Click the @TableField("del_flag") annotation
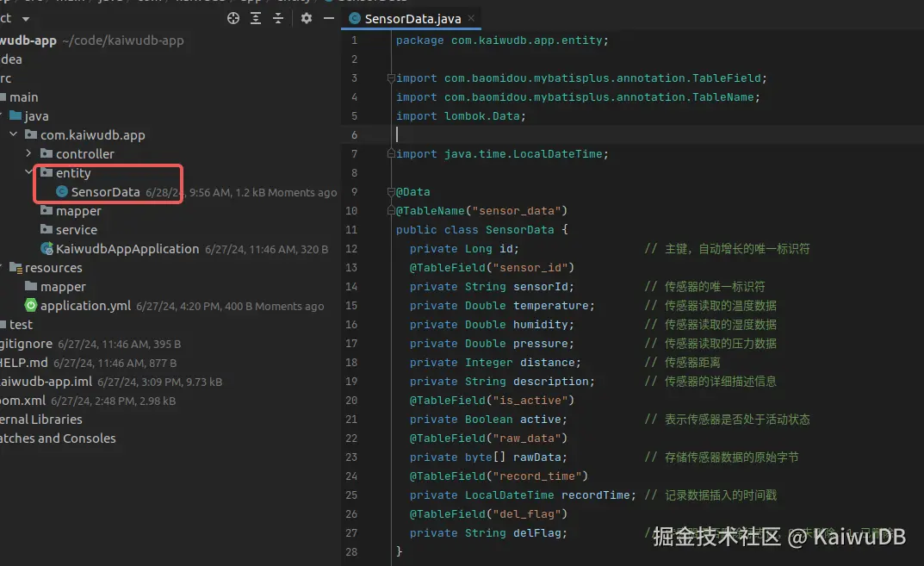This screenshot has width=924, height=566. (488, 514)
